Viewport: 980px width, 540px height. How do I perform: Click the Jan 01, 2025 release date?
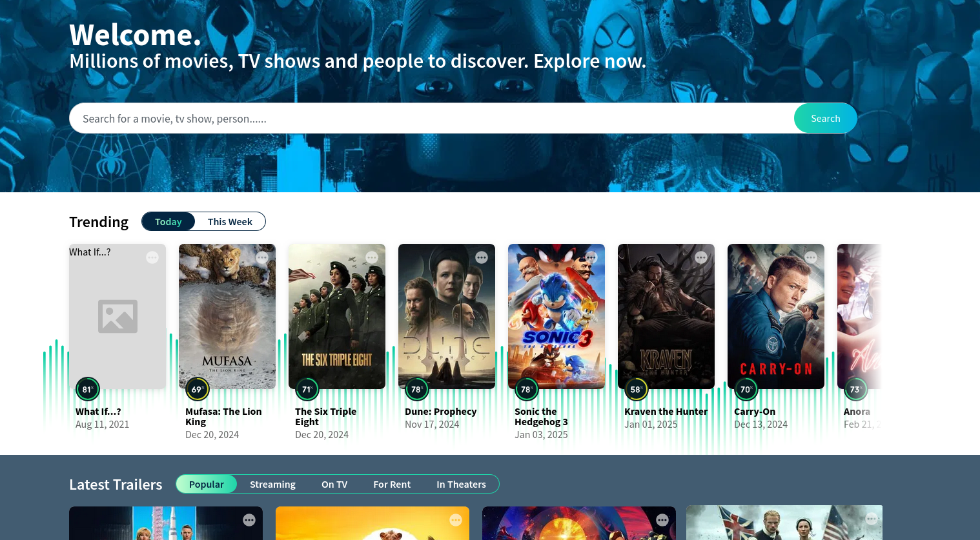point(651,425)
